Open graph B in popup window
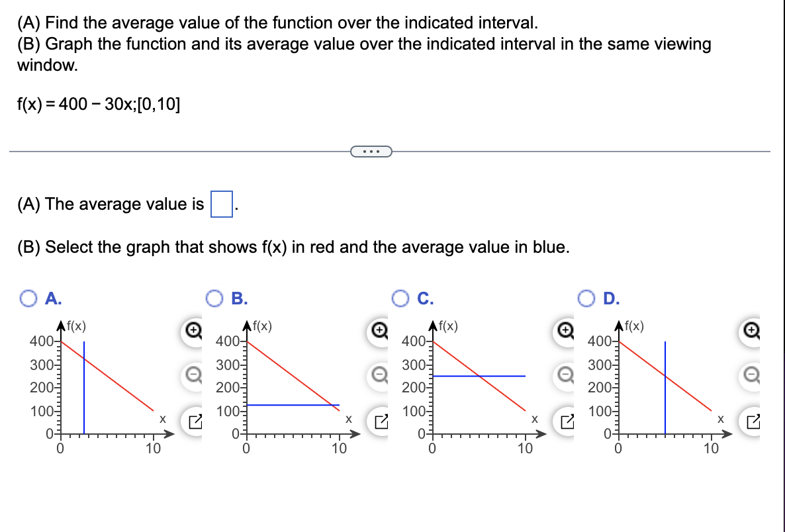Screen dimensions: 785x532 pos(380,422)
